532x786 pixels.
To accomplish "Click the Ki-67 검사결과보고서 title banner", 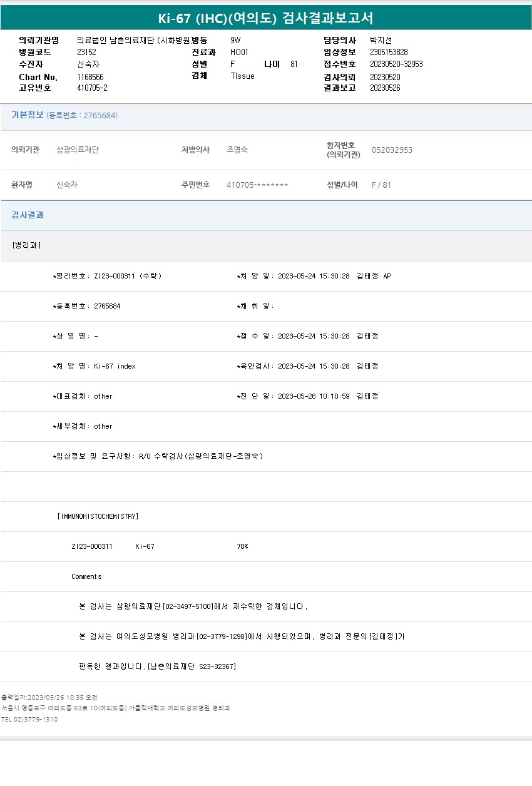I will click(266, 18).
